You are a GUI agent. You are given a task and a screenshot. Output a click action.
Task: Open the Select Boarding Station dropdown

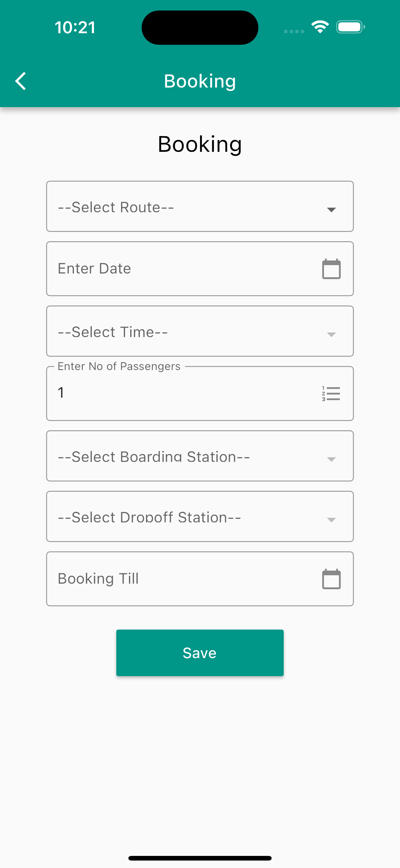[200, 455]
